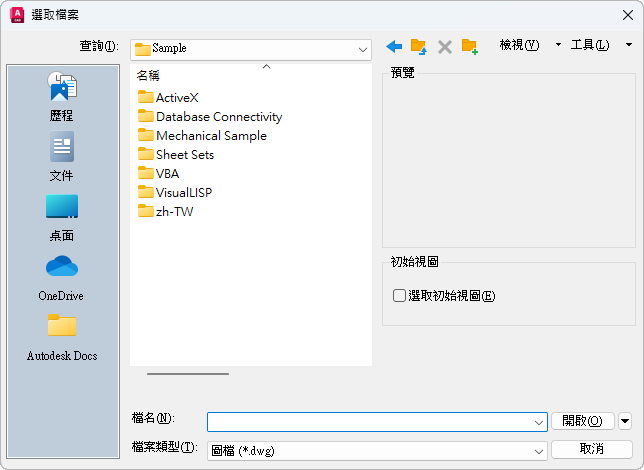Create a new folder
The width and height of the screenshot is (644, 470).
(469, 46)
